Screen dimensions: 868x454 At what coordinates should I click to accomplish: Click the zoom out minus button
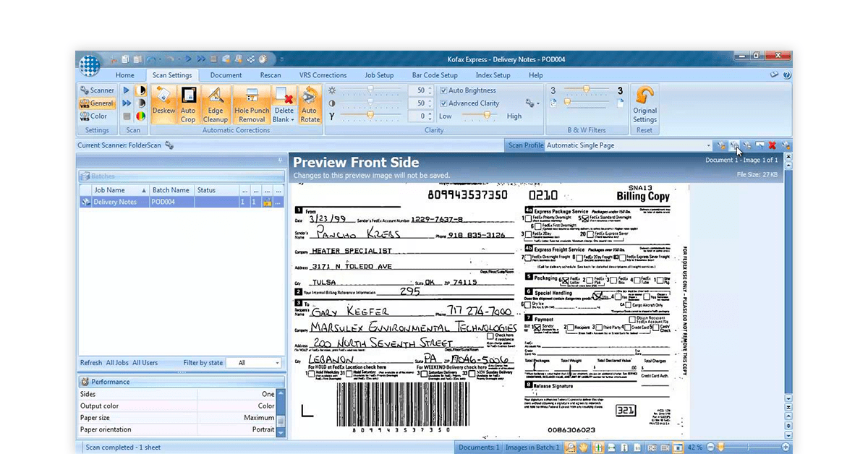pyautogui.click(x=710, y=447)
